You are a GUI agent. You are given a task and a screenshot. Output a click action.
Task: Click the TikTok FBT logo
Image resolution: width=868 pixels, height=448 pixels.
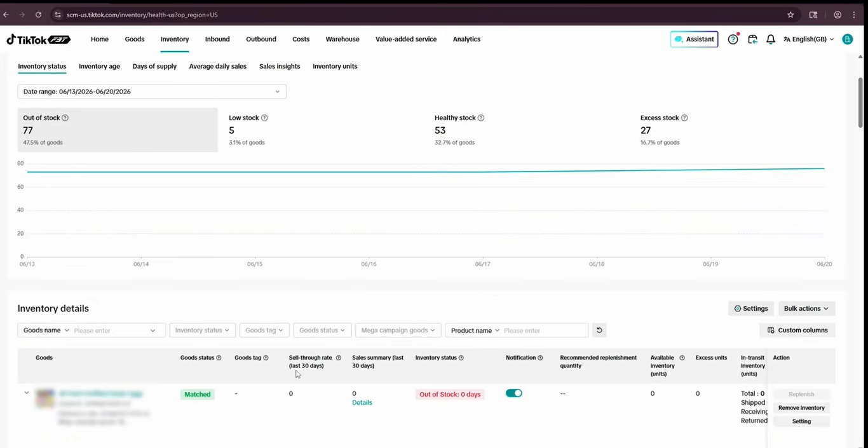point(38,39)
